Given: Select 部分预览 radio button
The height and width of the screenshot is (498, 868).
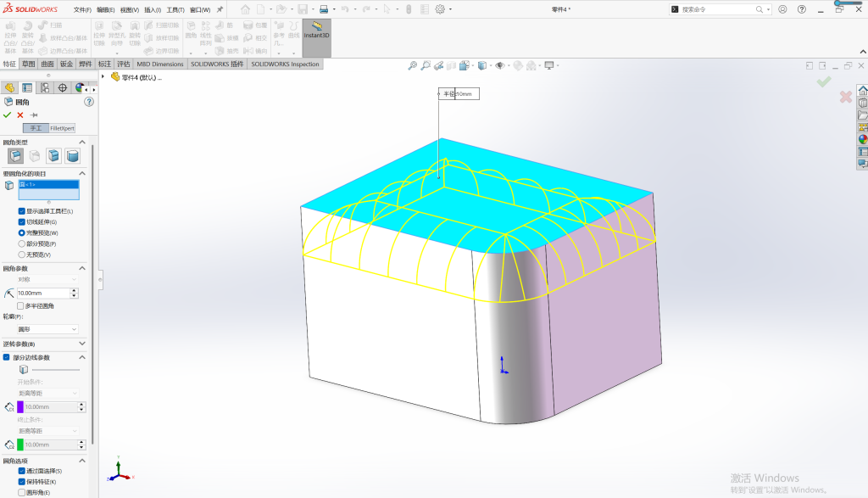Looking at the screenshot, I should (21, 243).
